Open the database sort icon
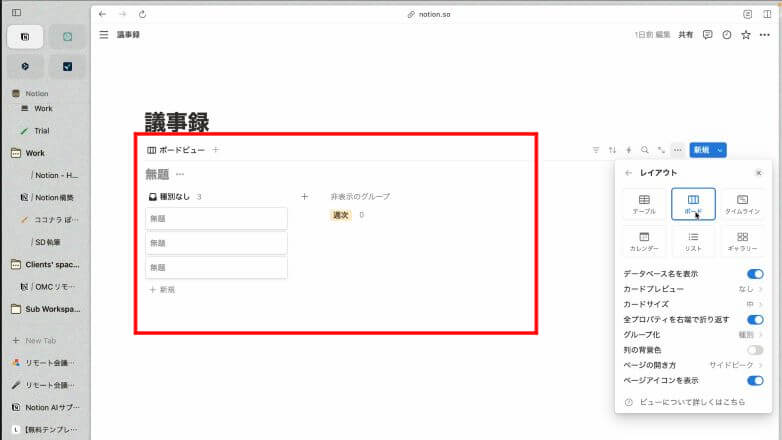This screenshot has width=782, height=440. coord(612,150)
